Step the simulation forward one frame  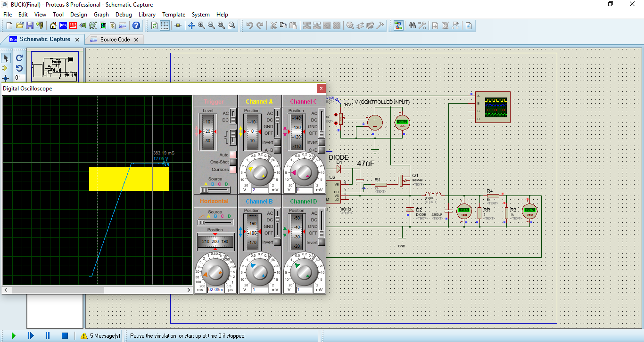coord(31,336)
